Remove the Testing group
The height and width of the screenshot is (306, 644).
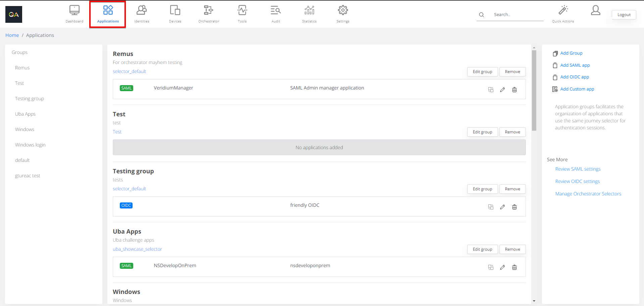click(512, 189)
